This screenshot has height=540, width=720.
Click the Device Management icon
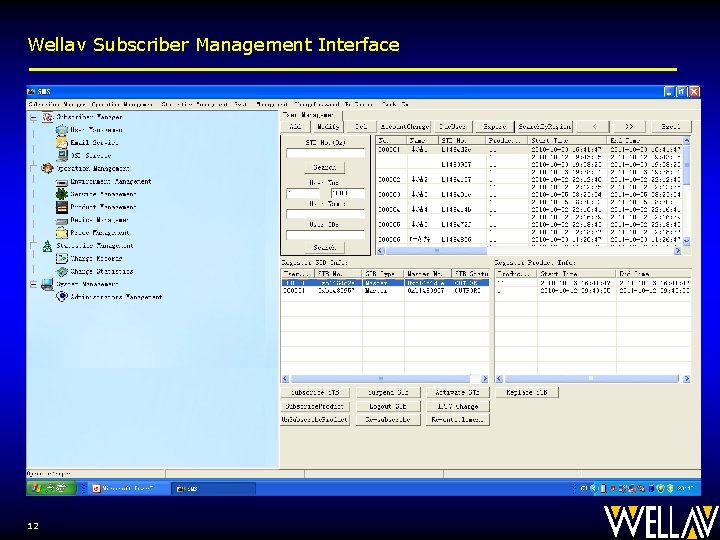point(62,220)
